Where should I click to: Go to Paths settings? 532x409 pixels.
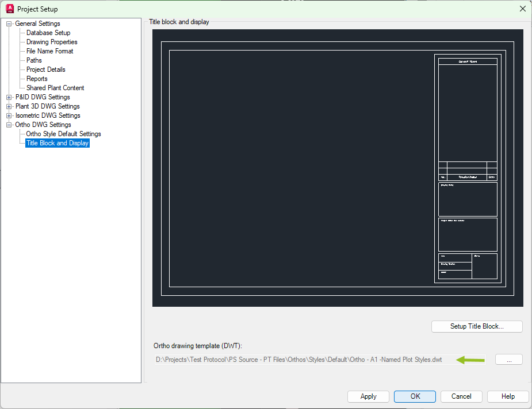(x=34, y=60)
